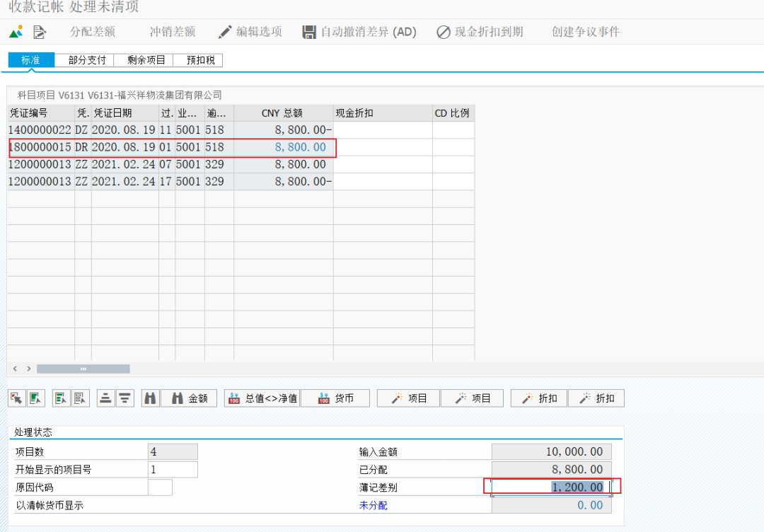This screenshot has width=764, height=532.
Task: Click the CNY 总额 column header
Action: tap(284, 113)
